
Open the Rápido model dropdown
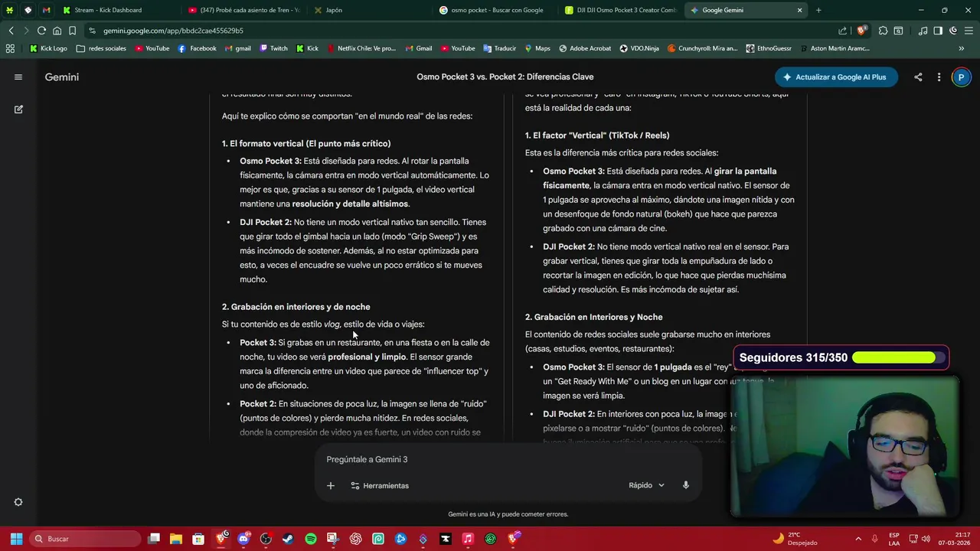(x=647, y=485)
